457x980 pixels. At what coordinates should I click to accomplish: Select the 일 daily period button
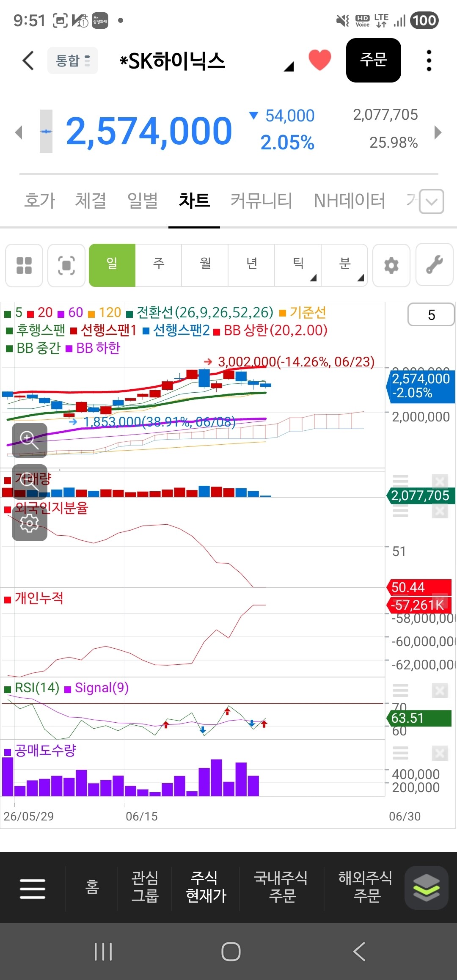[x=112, y=265]
